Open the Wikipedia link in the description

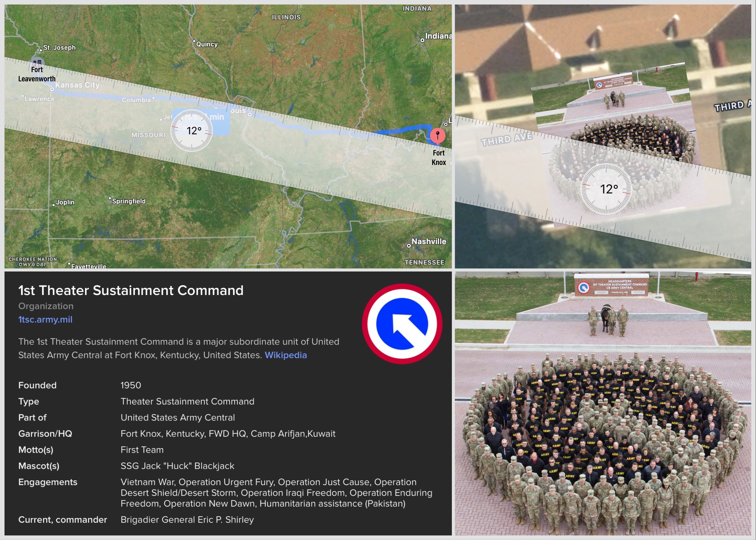pos(286,355)
